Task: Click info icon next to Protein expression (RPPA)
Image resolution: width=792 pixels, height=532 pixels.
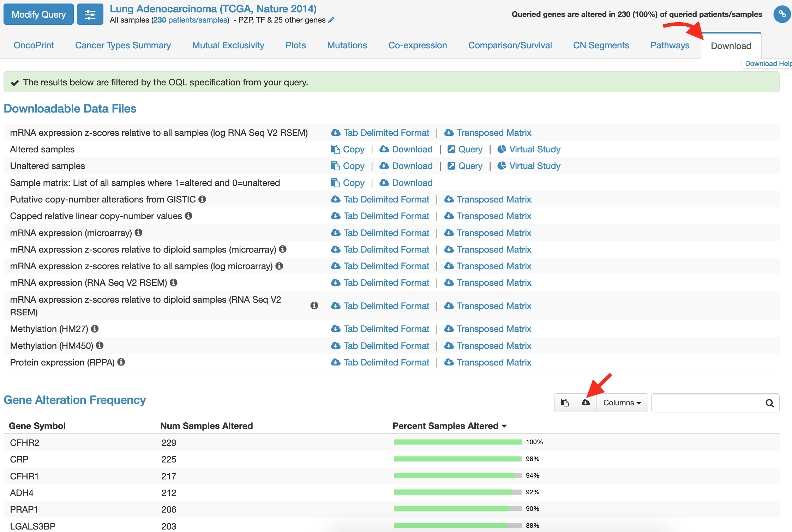Action: click(x=121, y=362)
